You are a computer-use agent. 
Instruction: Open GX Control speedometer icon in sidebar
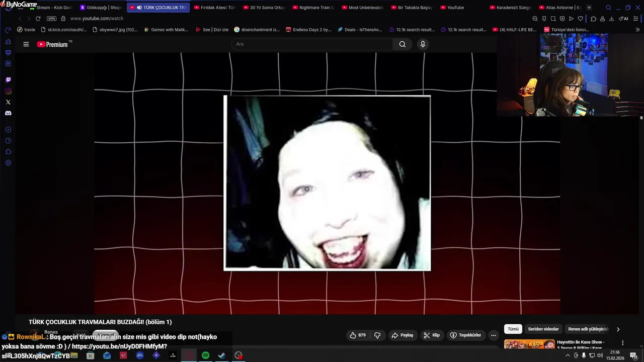(8, 30)
